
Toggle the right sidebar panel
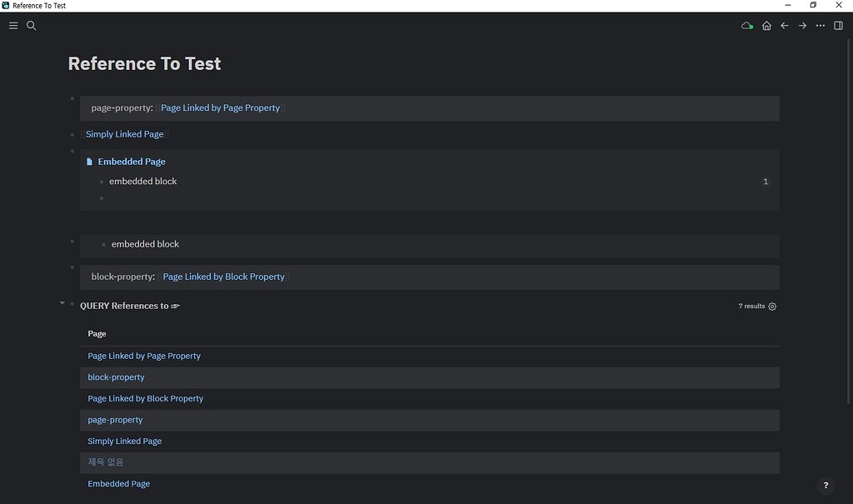tap(838, 26)
